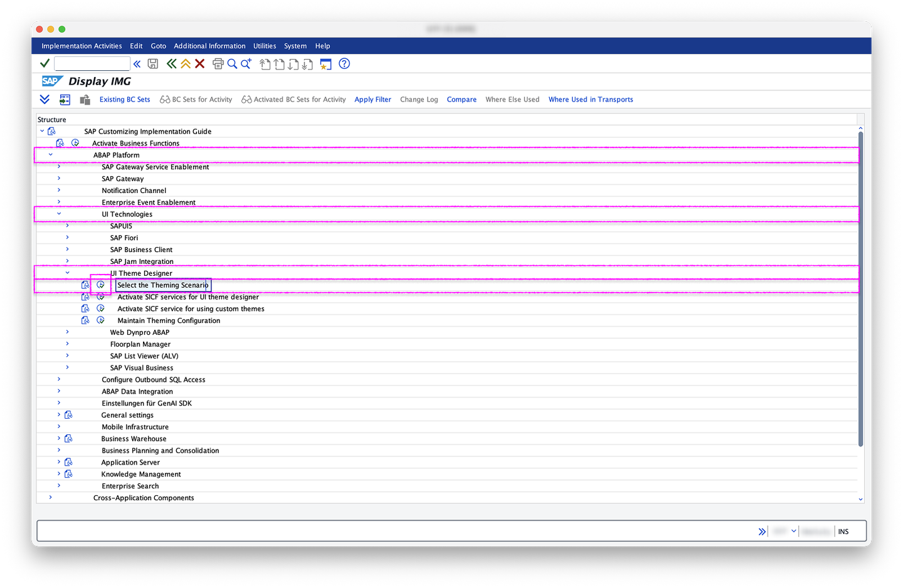Viewport: 903px width, 588px height.
Task: Open the Edit menu
Action: point(136,46)
